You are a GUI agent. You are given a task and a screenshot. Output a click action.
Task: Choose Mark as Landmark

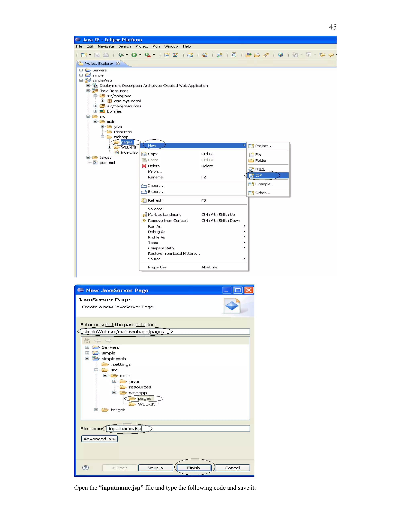[x=193, y=215]
